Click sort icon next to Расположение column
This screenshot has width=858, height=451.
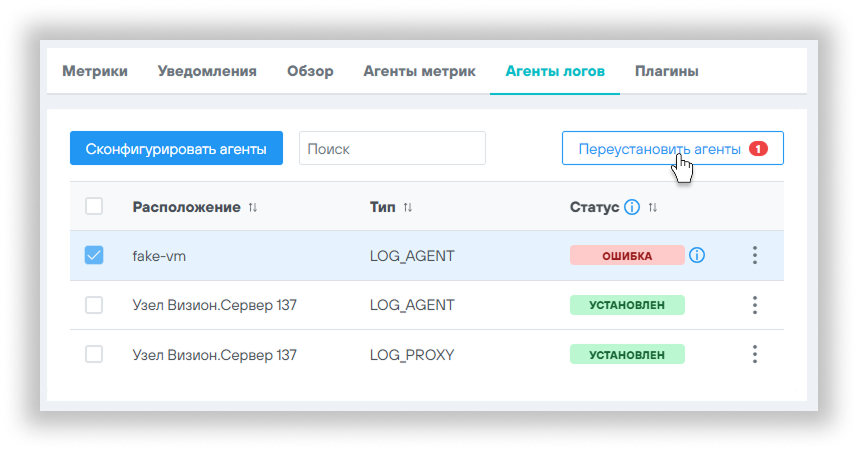253,208
